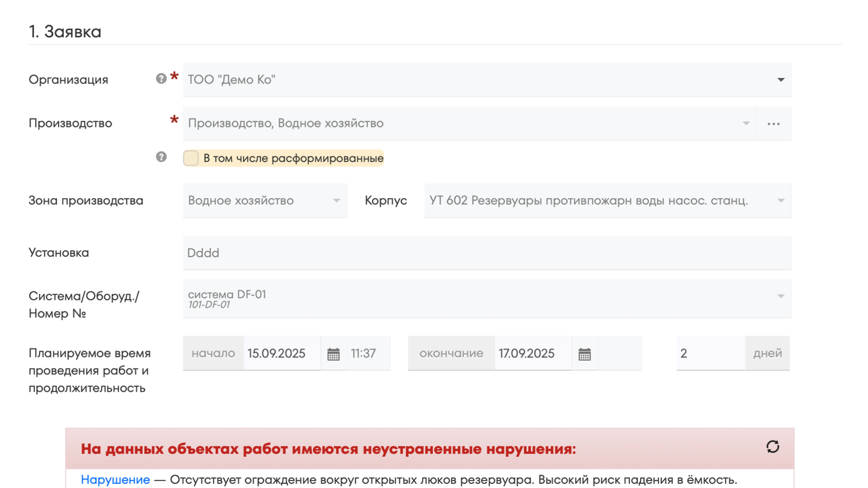Viewport: 868px width, 488px height.
Task: Click three-dots button in Производство field
Action: click(773, 124)
